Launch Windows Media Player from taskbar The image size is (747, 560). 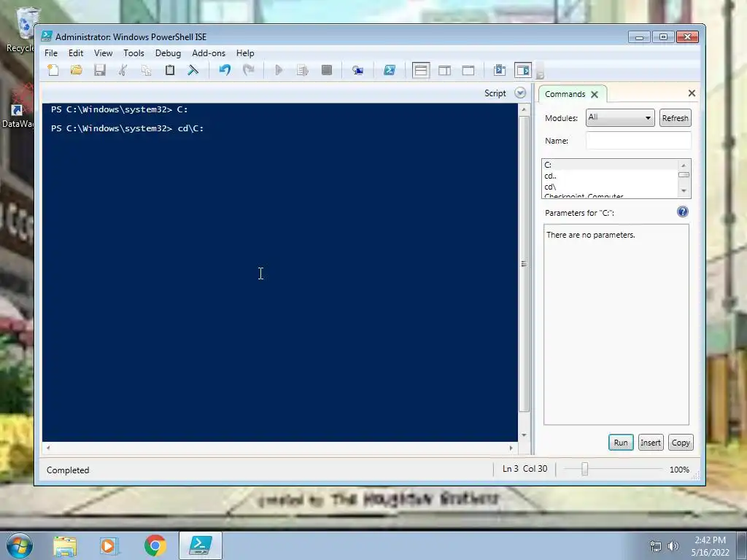pyautogui.click(x=109, y=546)
